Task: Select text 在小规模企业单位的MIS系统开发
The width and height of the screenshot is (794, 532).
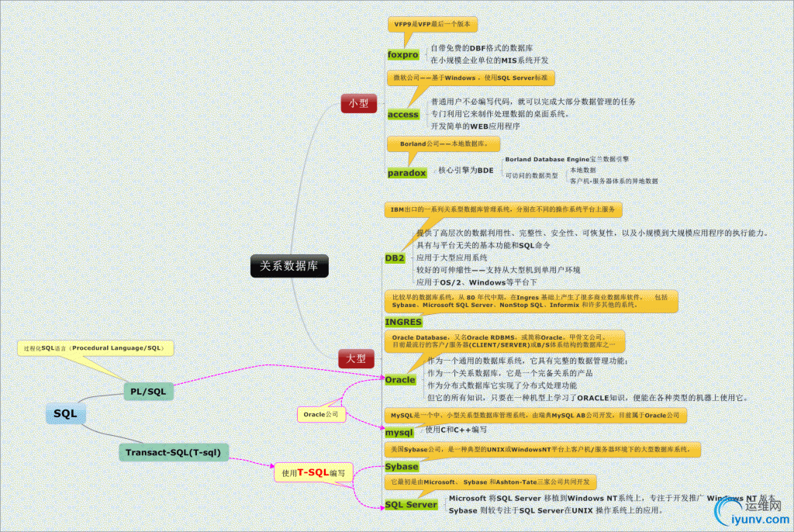Action: [490, 60]
